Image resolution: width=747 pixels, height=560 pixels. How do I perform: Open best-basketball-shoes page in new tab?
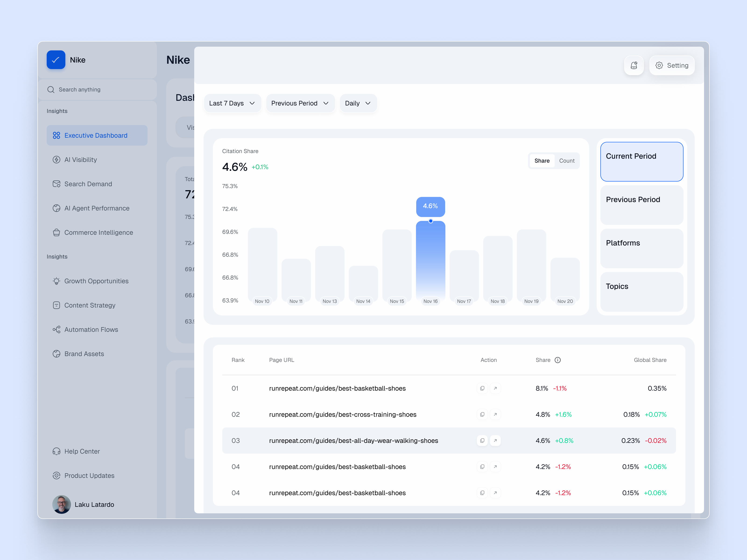click(x=495, y=388)
